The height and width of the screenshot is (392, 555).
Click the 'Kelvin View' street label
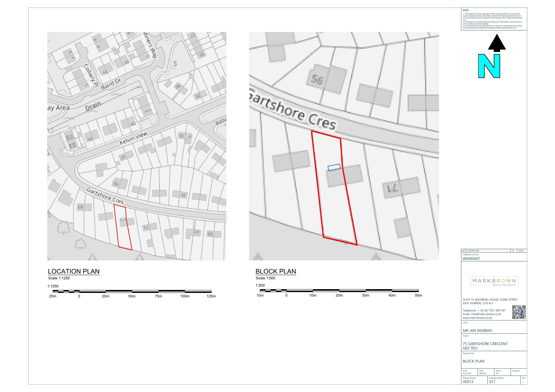tap(133, 138)
